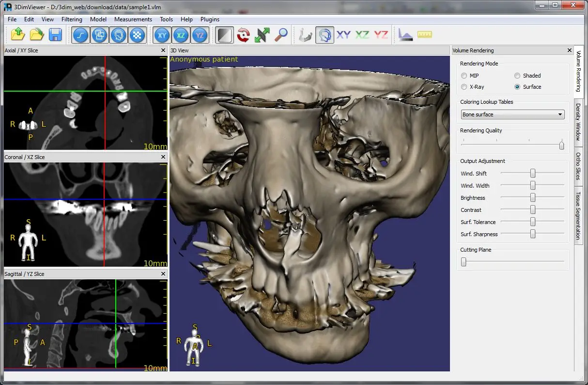Switch to the Density Window side tab
588x385 pixels.
[x=578, y=122]
